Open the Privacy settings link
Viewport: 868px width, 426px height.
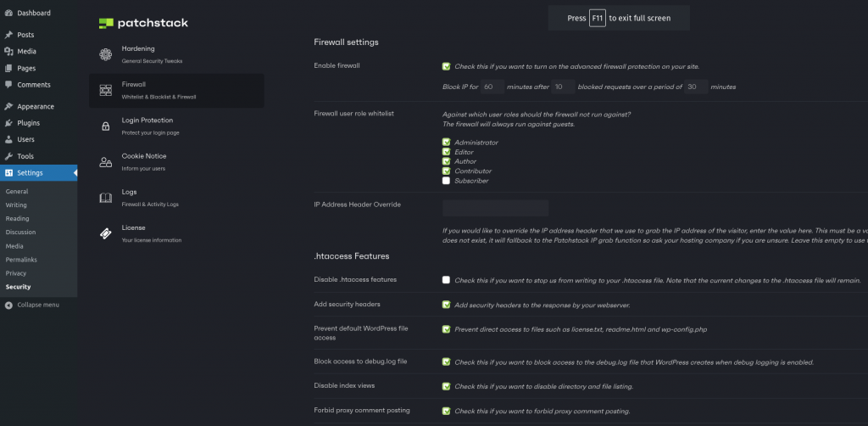click(x=16, y=273)
